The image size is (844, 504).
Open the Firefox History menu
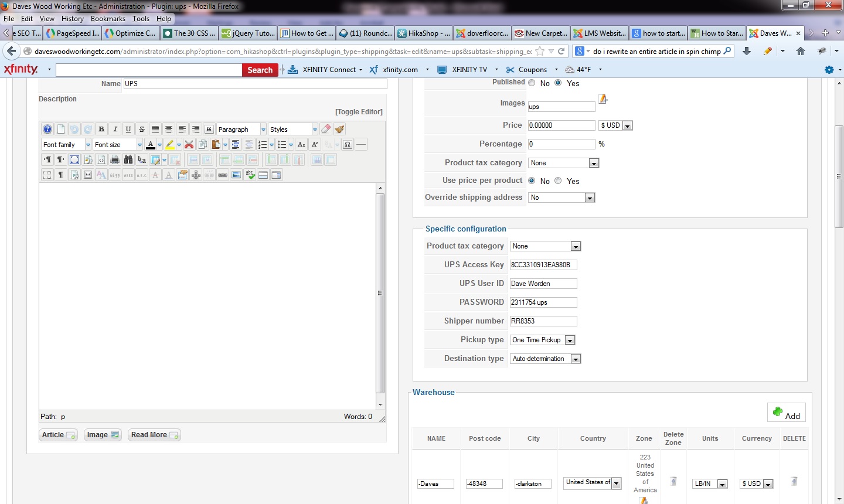click(x=73, y=19)
